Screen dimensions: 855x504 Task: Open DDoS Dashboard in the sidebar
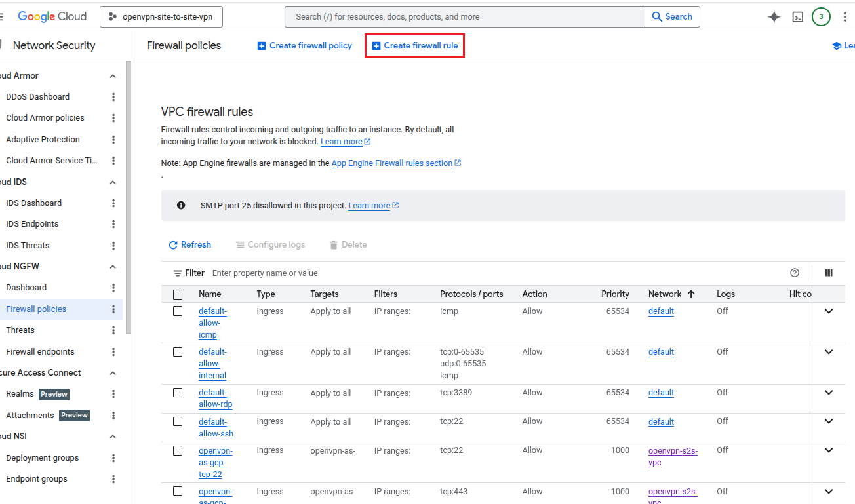[37, 97]
